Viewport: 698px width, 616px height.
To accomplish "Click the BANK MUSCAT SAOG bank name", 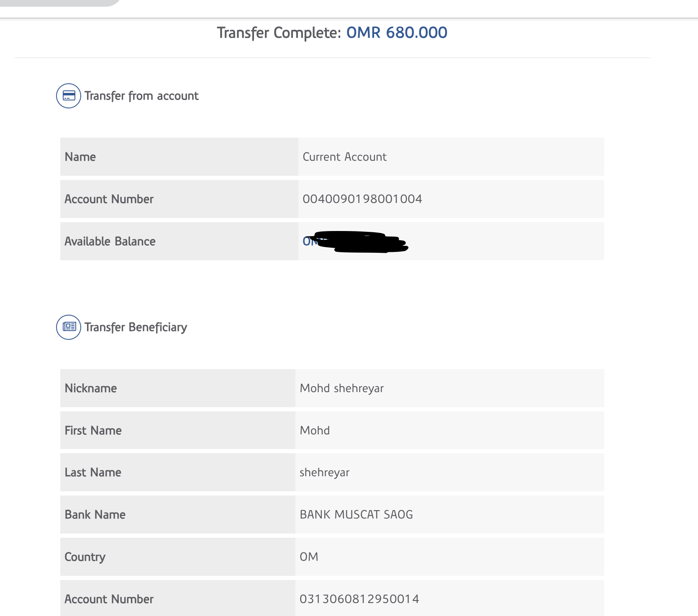I will (356, 515).
